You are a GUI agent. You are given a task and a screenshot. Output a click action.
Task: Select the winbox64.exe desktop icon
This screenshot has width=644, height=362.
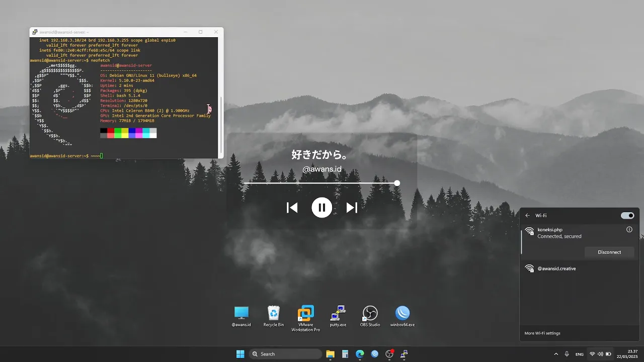click(x=403, y=316)
